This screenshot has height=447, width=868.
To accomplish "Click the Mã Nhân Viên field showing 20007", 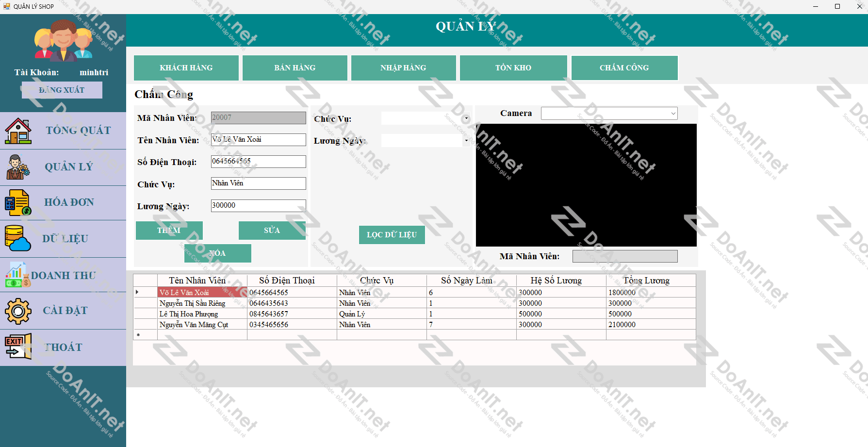I will (x=259, y=117).
